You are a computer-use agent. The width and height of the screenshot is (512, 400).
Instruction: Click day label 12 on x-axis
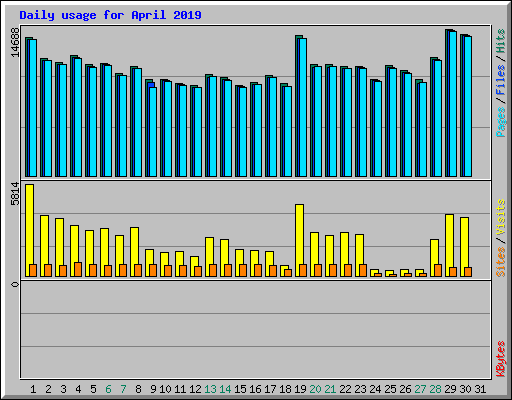(x=195, y=389)
